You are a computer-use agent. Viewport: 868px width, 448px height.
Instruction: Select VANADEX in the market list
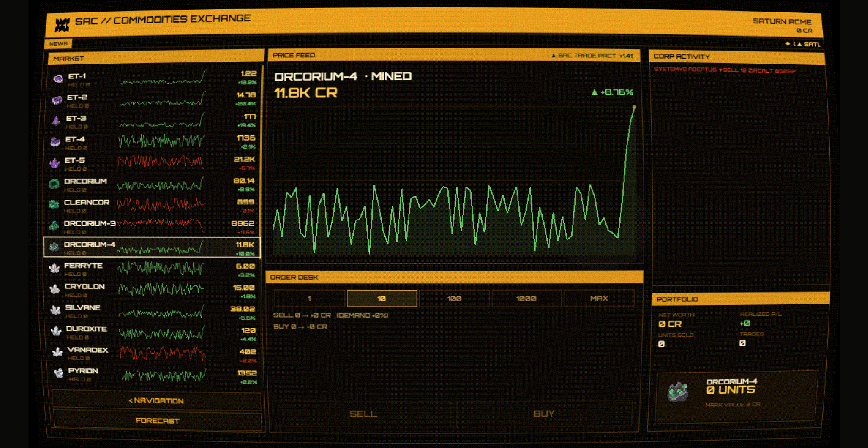click(x=153, y=353)
